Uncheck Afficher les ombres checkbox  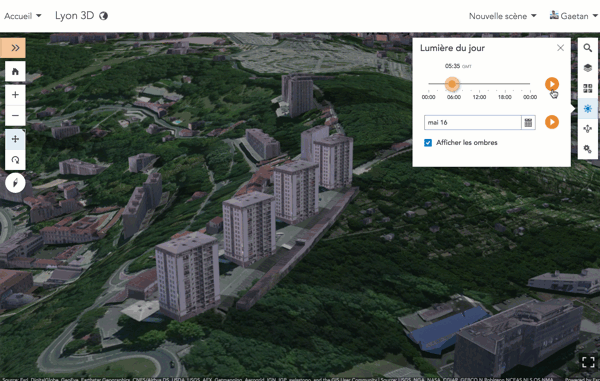tap(428, 143)
